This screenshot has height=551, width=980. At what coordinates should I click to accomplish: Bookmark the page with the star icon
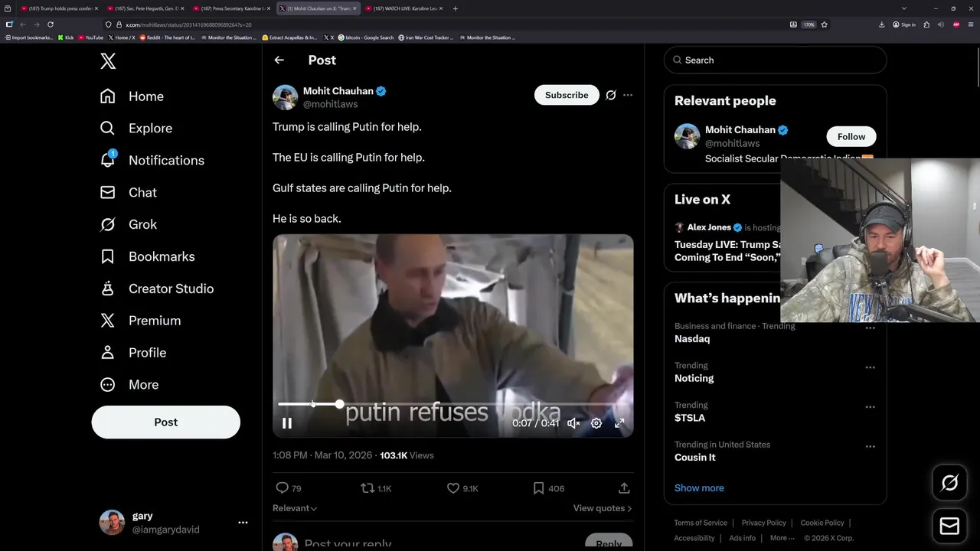point(824,24)
